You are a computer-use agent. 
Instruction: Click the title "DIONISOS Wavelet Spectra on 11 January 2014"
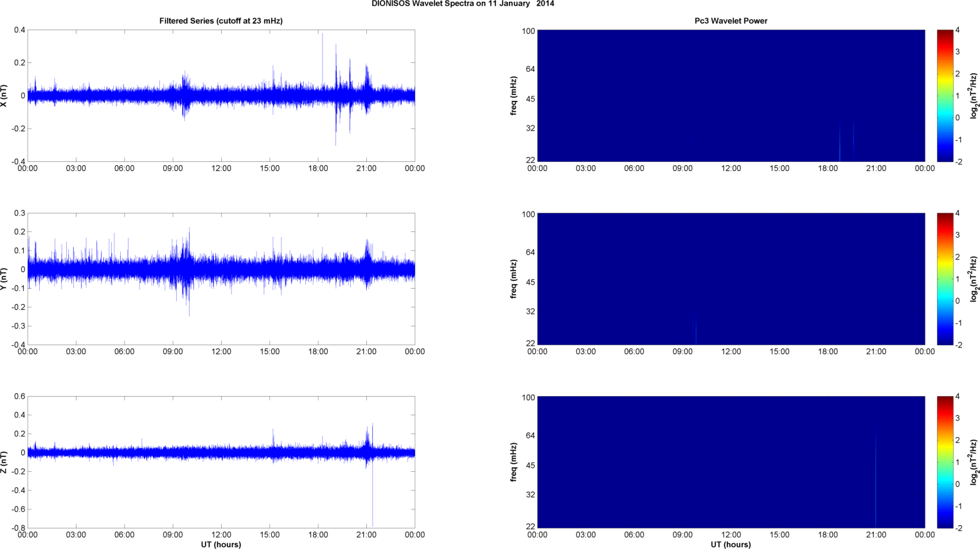point(463,4)
